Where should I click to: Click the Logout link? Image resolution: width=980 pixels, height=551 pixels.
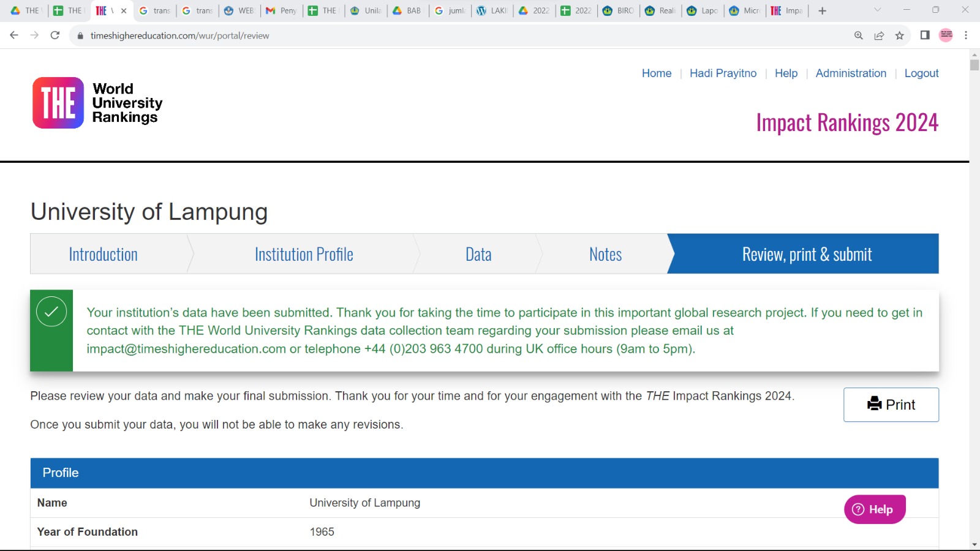click(921, 73)
